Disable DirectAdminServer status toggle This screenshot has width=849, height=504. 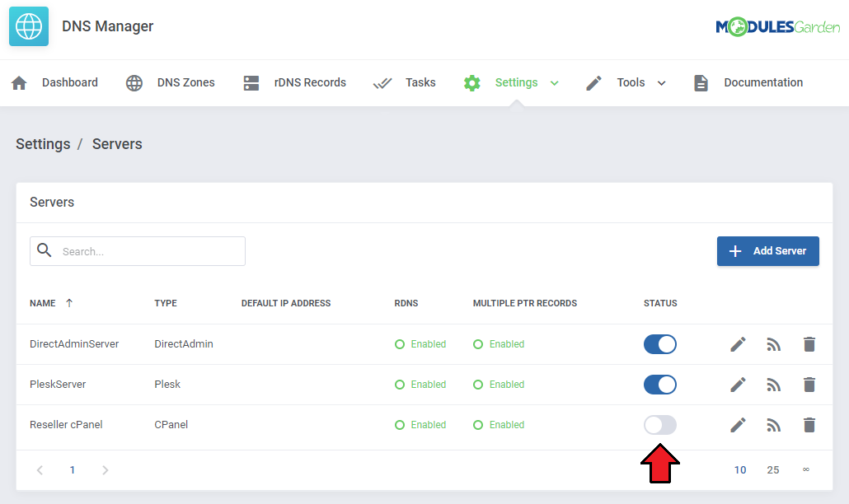point(660,344)
